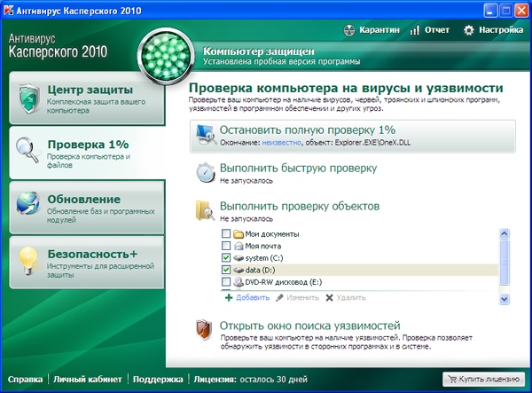Check the DVD-RW дисковод (E:) checkbox
Image resolution: width=532 pixels, height=393 pixels.
tap(226, 282)
